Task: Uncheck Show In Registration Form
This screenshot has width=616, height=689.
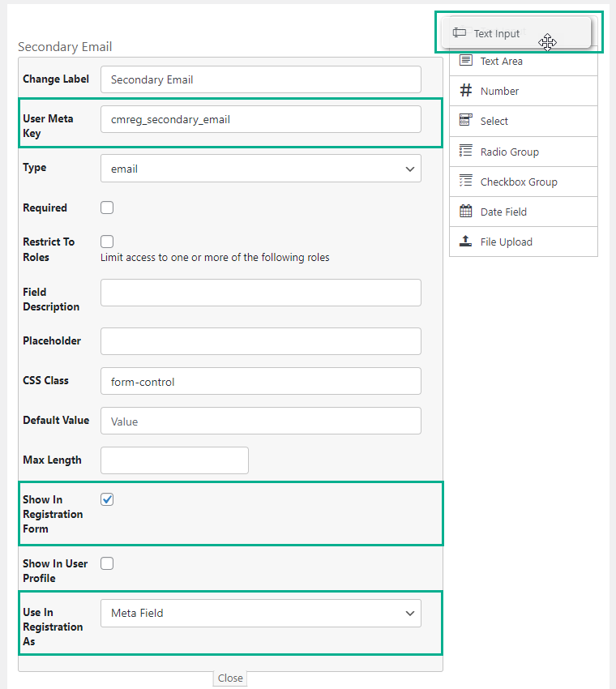Action: coord(107,499)
